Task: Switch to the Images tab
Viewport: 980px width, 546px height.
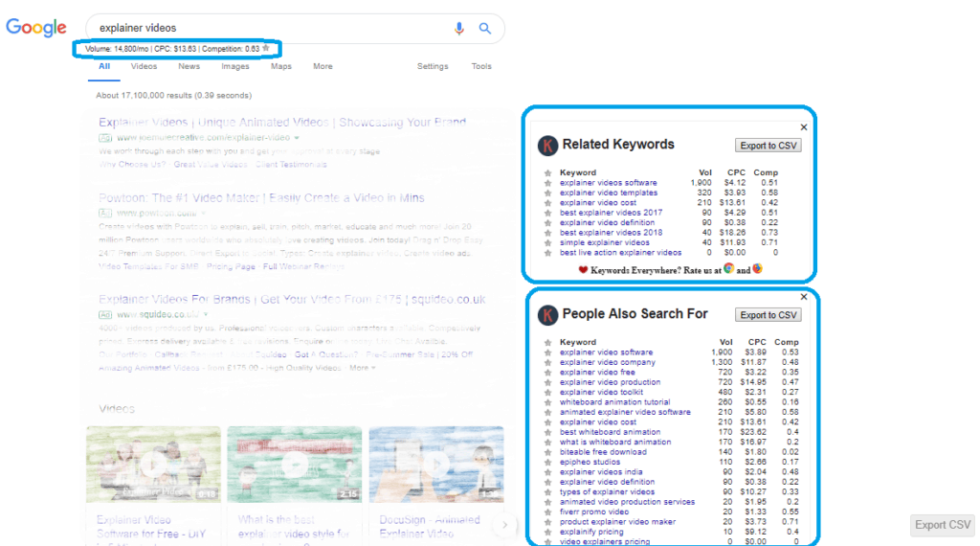Action: point(235,66)
